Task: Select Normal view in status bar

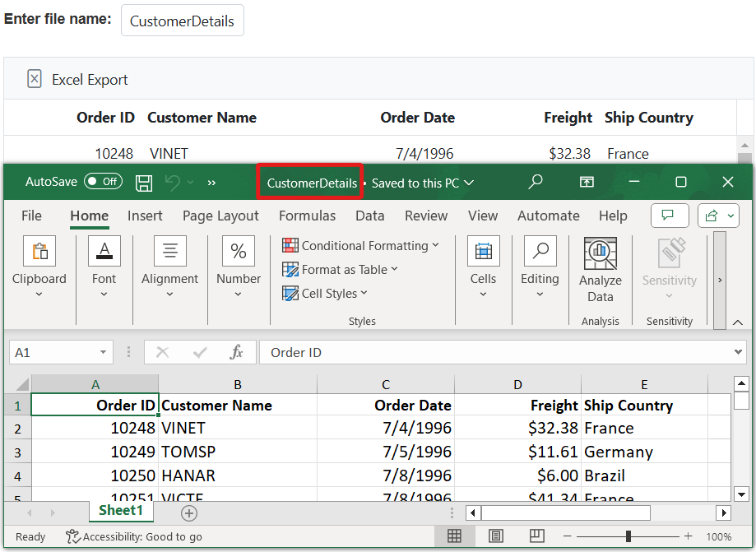Action: click(x=454, y=536)
